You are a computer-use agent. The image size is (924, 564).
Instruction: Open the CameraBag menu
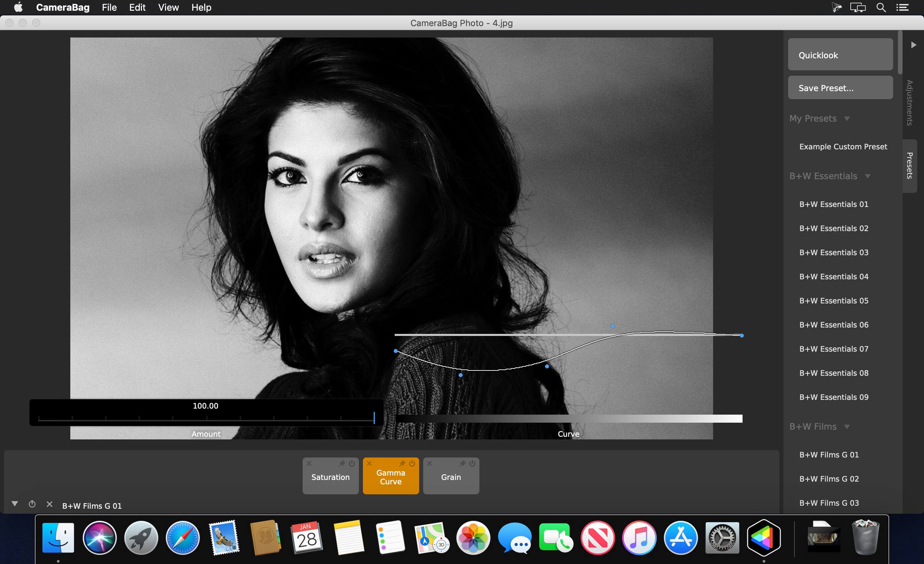63,7
